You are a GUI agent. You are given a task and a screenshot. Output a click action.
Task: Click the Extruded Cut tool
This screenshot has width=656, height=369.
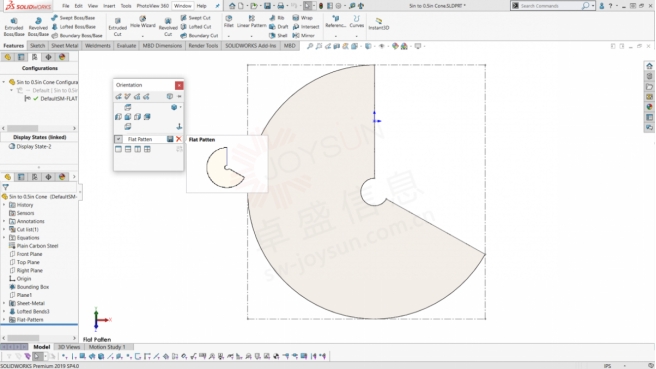coord(118,27)
